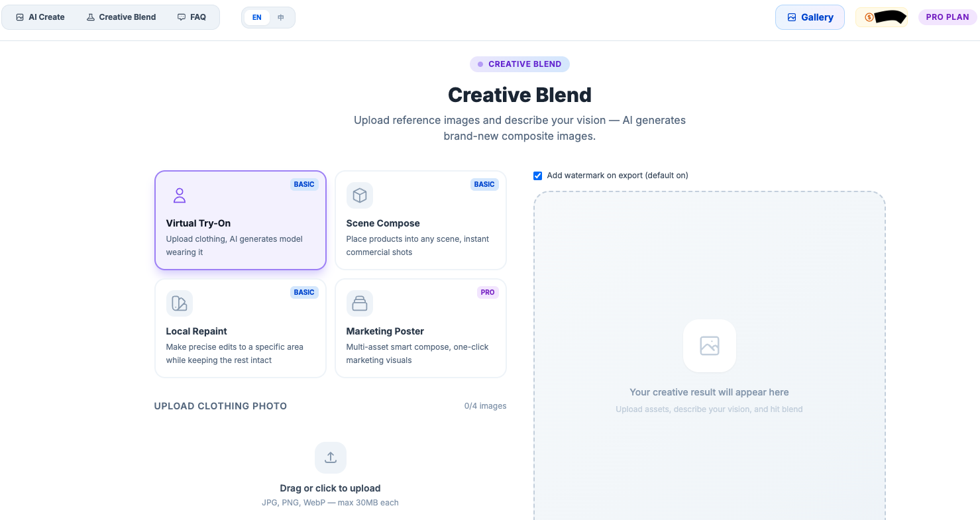Click Scene Compose description text
Image resolution: width=980 pixels, height=520 pixels.
(417, 246)
